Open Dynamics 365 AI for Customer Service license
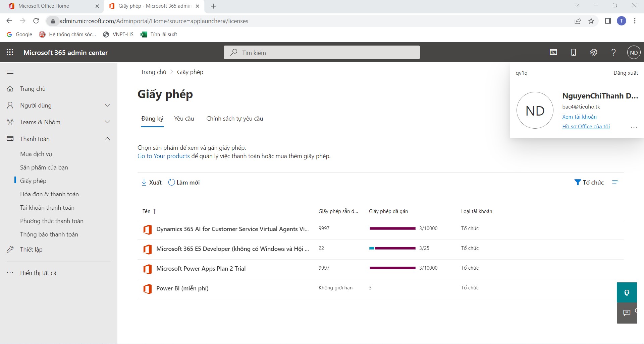644x344 pixels. 232,229
